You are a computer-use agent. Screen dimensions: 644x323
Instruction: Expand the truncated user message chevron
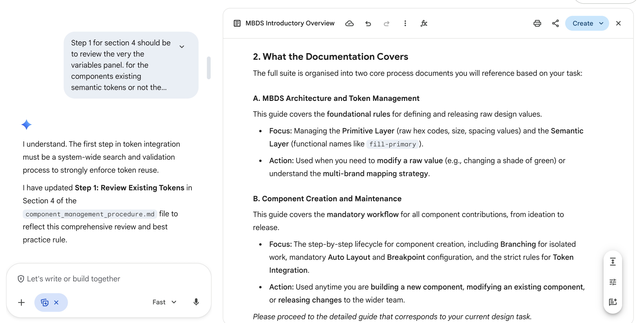tap(182, 47)
